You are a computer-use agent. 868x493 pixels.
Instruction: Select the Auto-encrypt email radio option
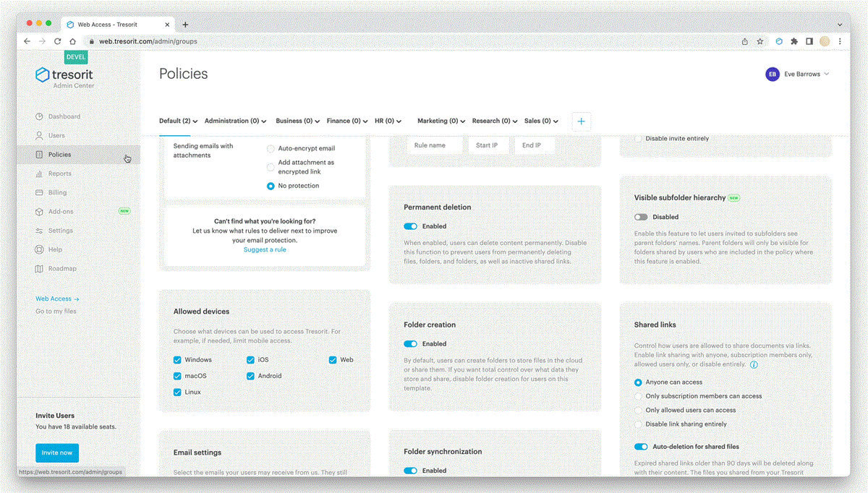point(271,148)
